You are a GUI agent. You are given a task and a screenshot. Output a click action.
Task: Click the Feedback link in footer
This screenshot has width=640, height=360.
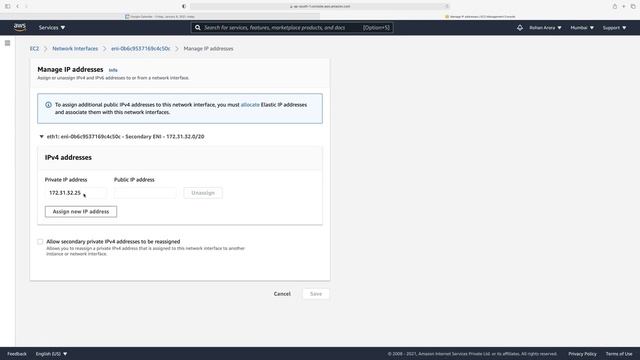pos(17,354)
